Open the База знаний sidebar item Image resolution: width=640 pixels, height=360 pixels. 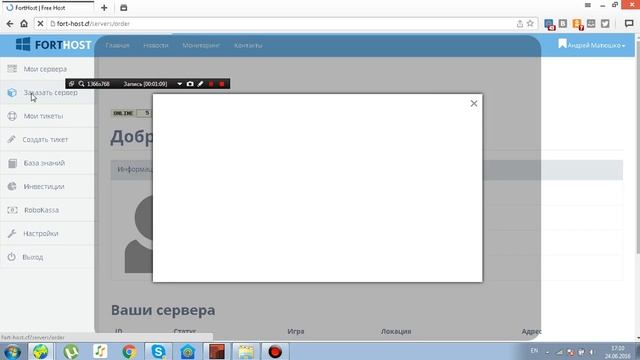47,163
